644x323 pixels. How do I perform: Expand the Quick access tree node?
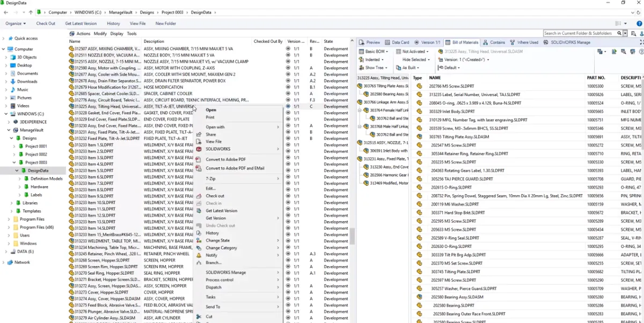[4, 39]
